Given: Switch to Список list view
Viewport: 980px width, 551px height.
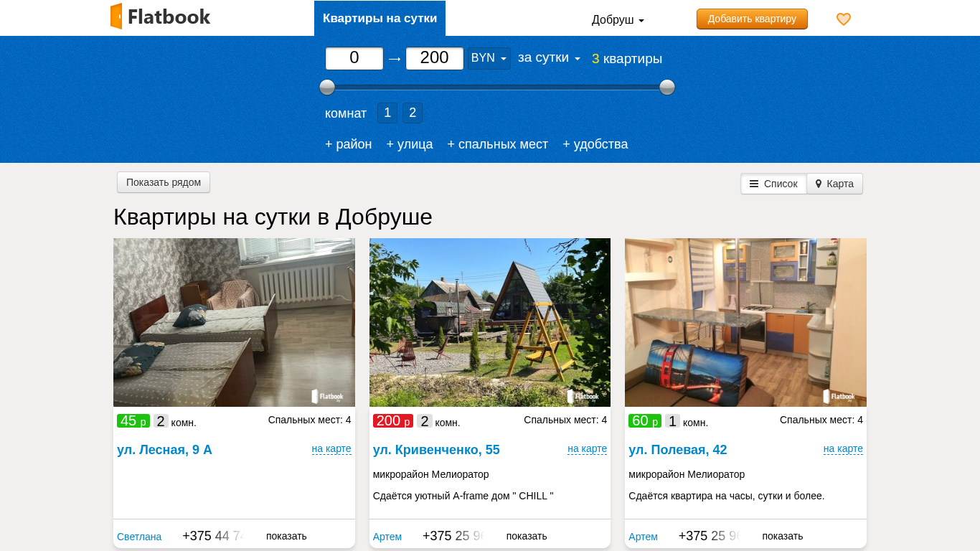Looking at the screenshot, I should (x=773, y=184).
